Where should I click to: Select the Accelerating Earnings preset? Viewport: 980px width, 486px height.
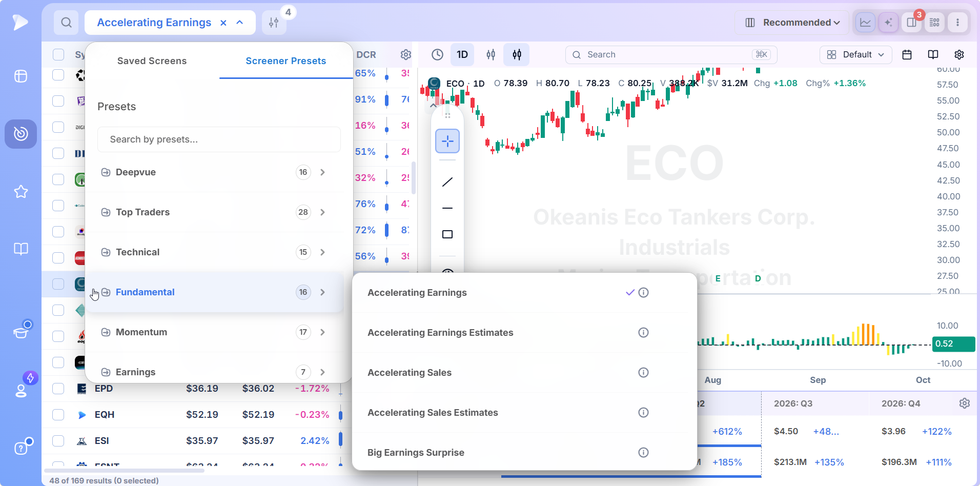417,293
